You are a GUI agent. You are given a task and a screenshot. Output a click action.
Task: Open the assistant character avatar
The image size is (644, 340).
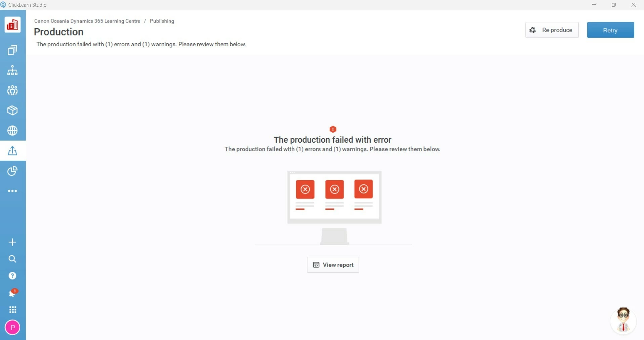coord(623,321)
